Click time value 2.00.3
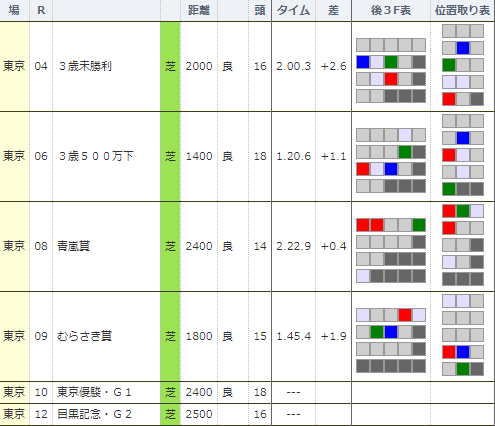Image resolution: width=495 pixels, height=426 pixels. (x=293, y=66)
